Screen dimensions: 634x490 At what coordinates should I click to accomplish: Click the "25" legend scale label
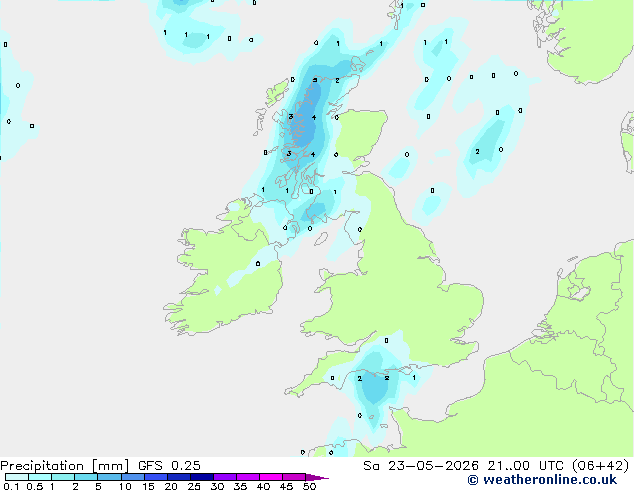(x=194, y=486)
